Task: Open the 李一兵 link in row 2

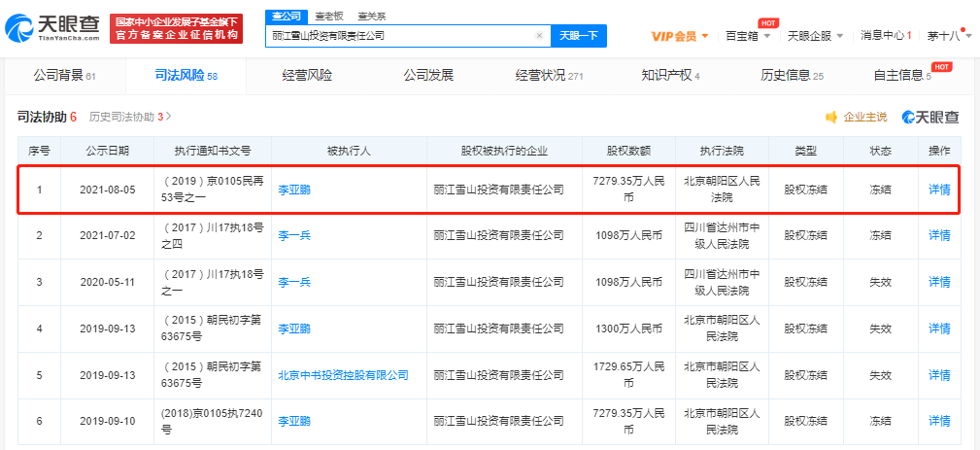Action: tap(294, 235)
